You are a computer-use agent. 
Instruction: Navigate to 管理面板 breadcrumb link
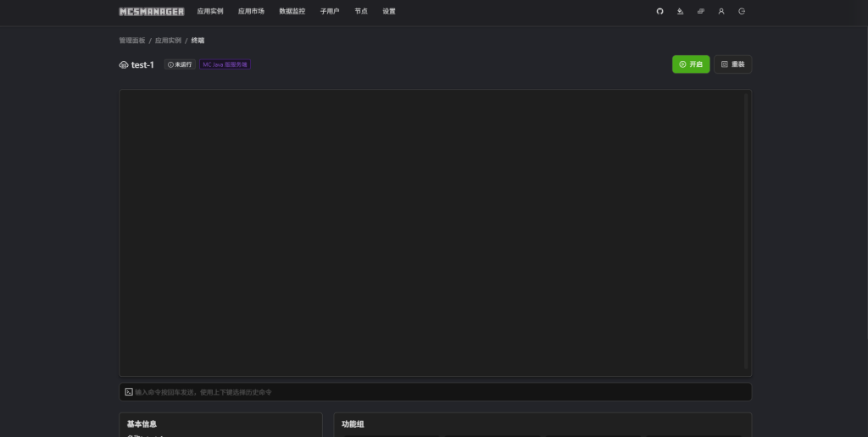132,41
